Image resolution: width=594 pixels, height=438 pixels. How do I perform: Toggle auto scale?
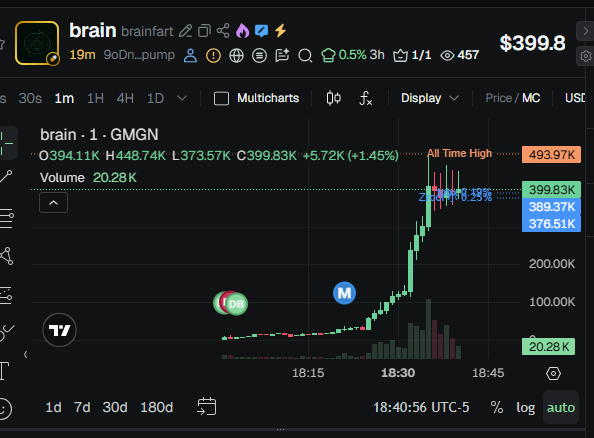[561, 408]
